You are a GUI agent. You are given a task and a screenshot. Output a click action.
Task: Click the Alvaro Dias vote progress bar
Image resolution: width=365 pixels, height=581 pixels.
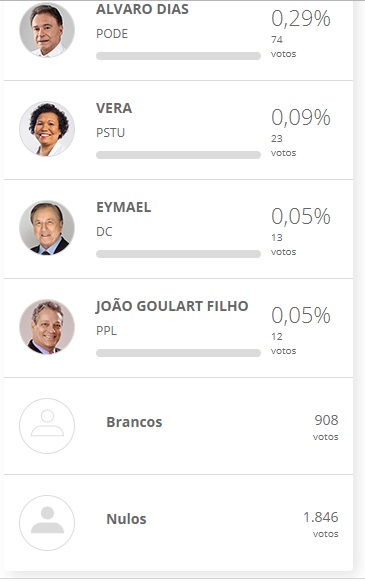click(x=178, y=56)
